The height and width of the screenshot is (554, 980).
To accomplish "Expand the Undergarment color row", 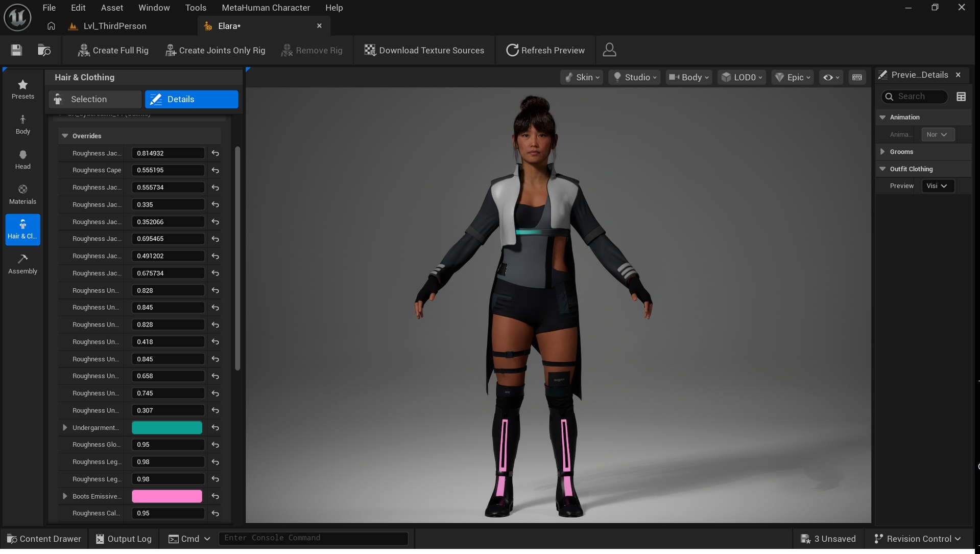I will point(65,428).
